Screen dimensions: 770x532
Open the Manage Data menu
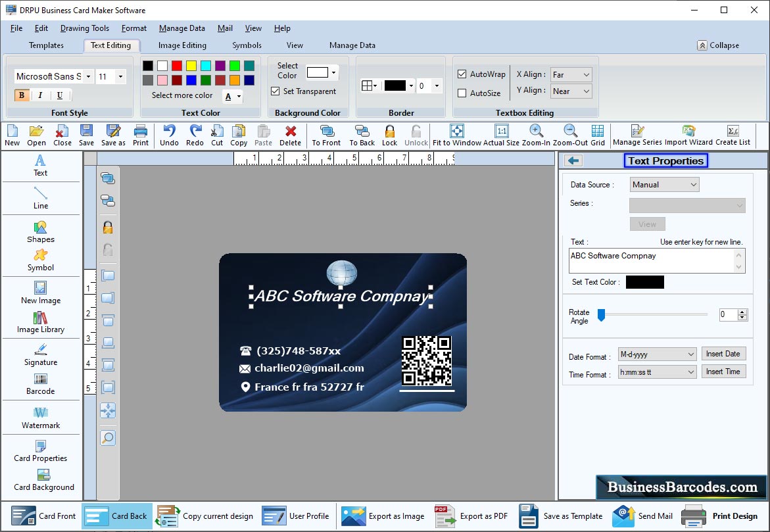(x=181, y=28)
